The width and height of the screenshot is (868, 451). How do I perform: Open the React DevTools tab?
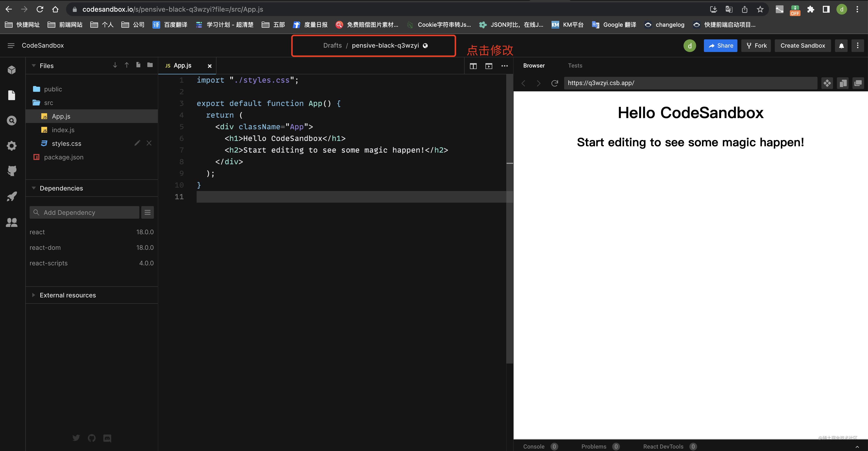(x=670, y=446)
